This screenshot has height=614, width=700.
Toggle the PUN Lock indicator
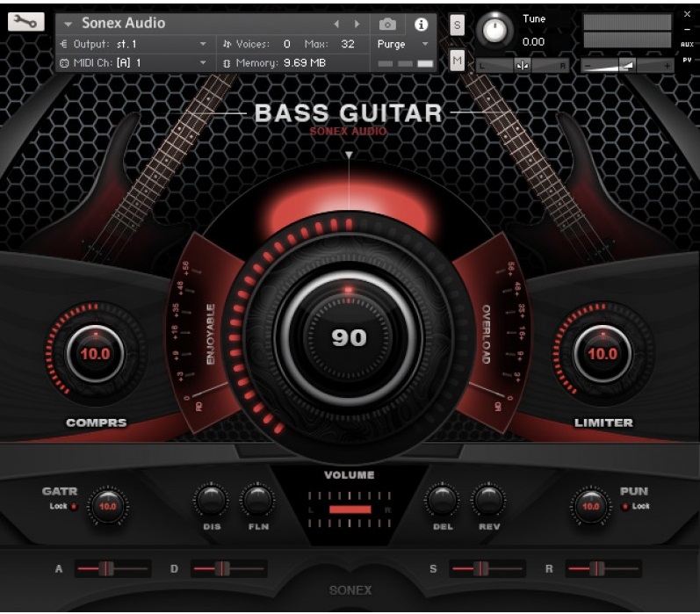625,506
